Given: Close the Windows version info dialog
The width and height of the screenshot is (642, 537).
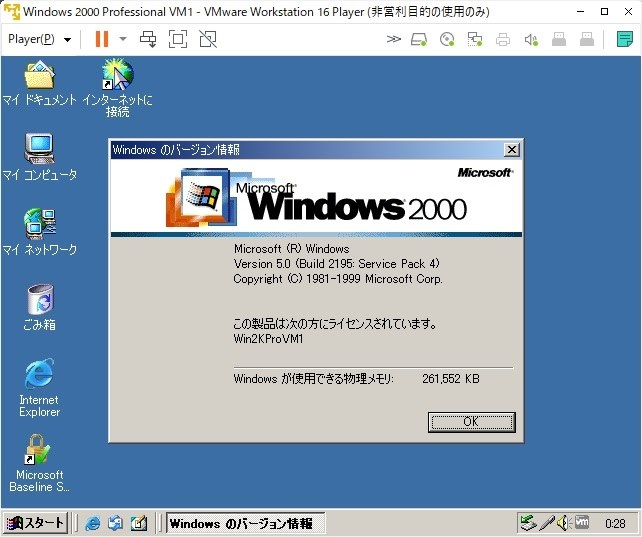Looking at the screenshot, I should [x=512, y=150].
